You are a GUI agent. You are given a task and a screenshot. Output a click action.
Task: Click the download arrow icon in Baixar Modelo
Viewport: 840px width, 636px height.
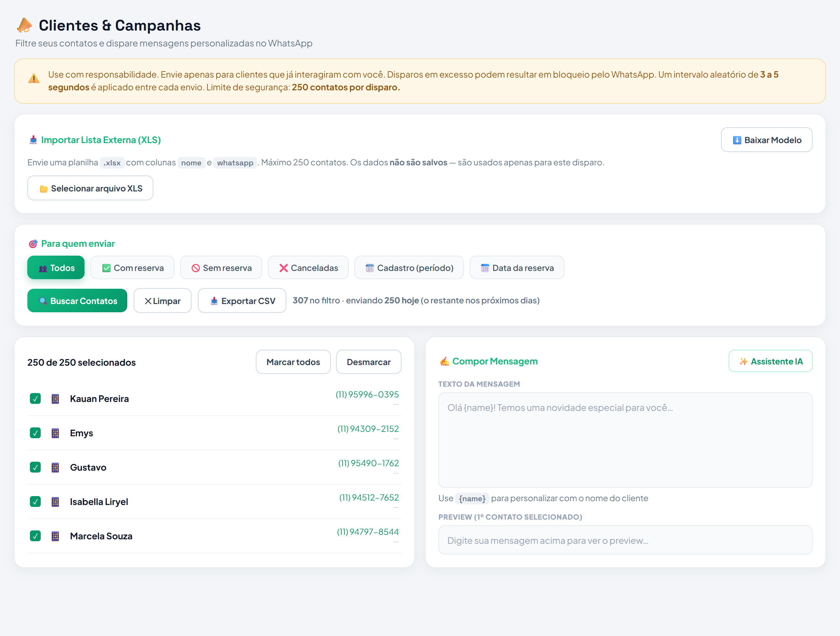click(737, 140)
